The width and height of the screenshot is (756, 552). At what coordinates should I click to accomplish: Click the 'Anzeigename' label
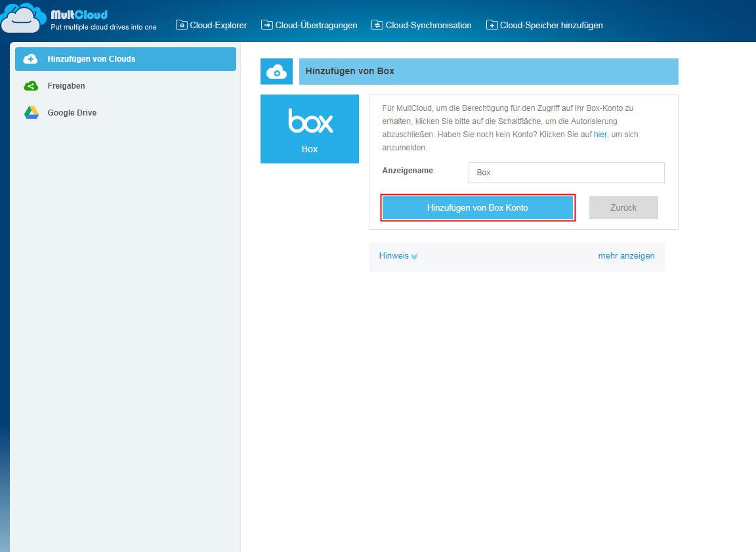(408, 171)
